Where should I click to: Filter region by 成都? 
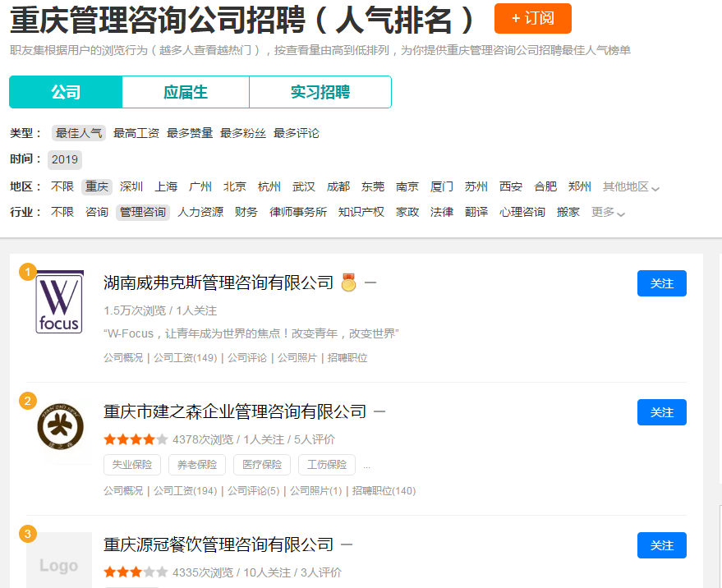tap(338, 186)
